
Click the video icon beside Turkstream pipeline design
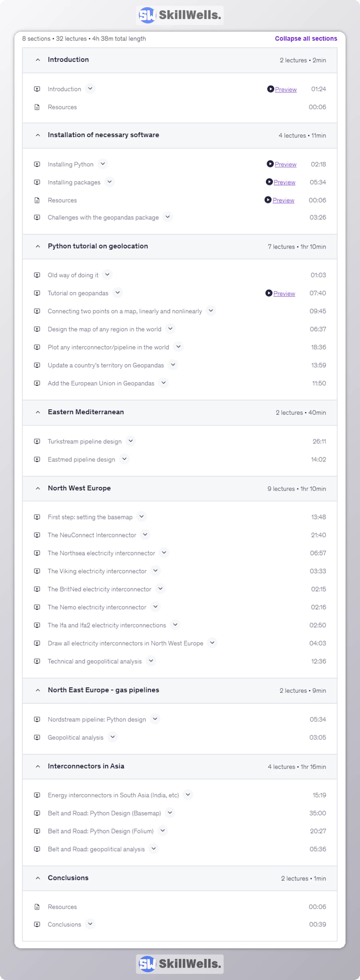pyautogui.click(x=37, y=441)
